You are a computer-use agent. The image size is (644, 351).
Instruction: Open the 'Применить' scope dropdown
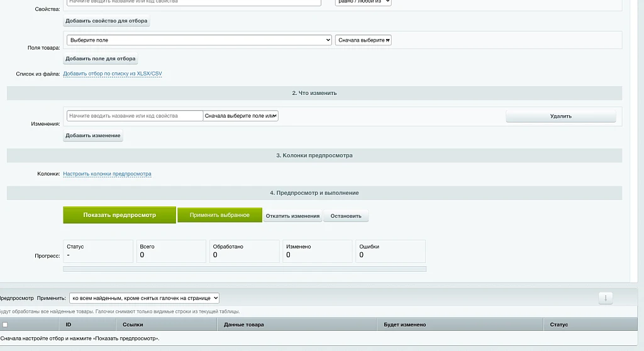pyautogui.click(x=144, y=298)
